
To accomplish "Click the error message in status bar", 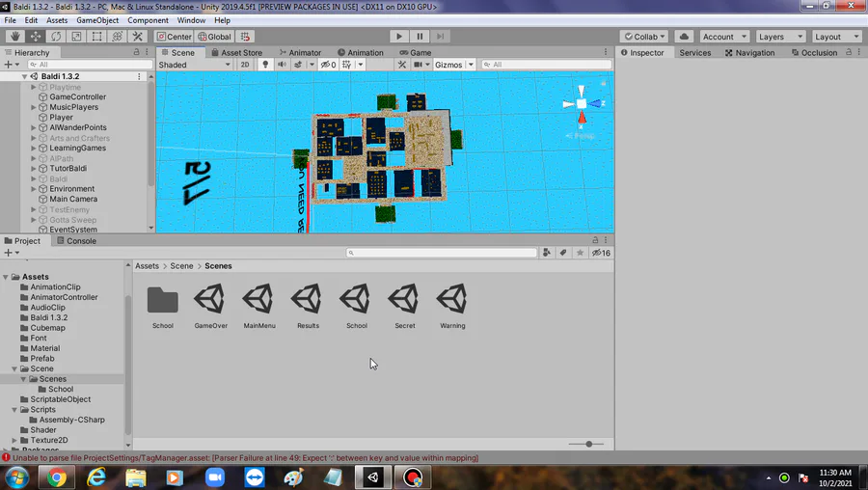I will (x=245, y=458).
